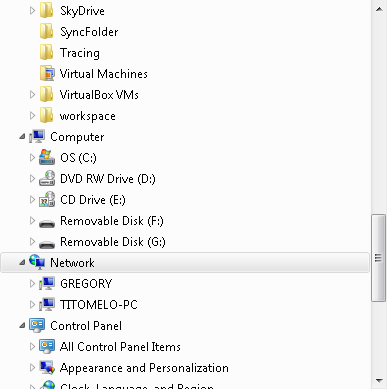Image resolution: width=387 pixels, height=389 pixels.
Task: Select the SyncFolder item
Action: pos(89,32)
